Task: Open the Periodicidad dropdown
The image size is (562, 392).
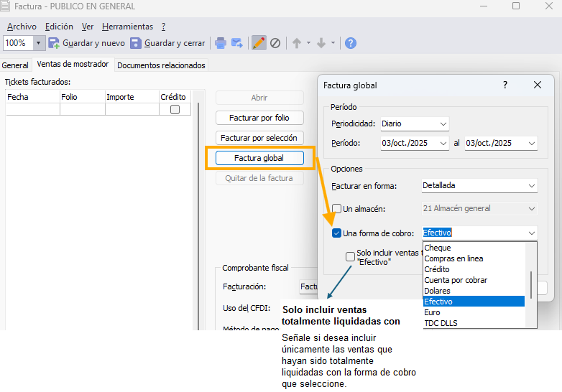Action: pyautogui.click(x=414, y=124)
